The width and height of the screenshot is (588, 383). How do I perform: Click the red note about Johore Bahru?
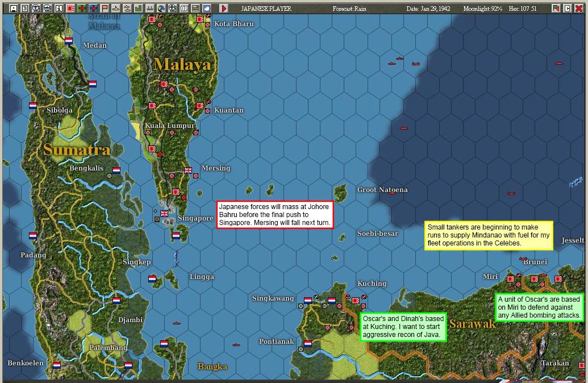click(275, 215)
